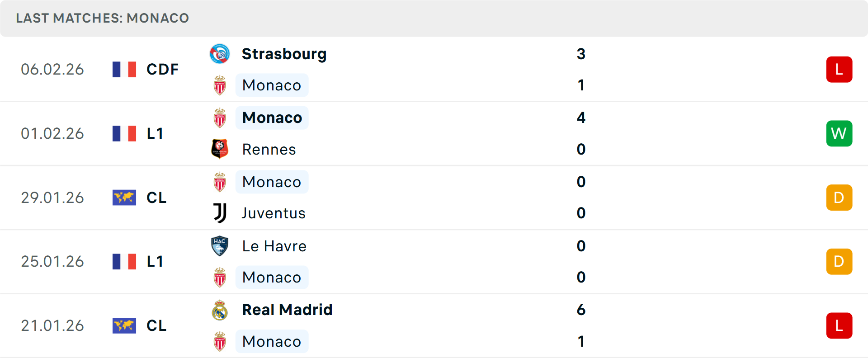Click the green W result badge
The height and width of the screenshot is (358, 868).
(839, 133)
